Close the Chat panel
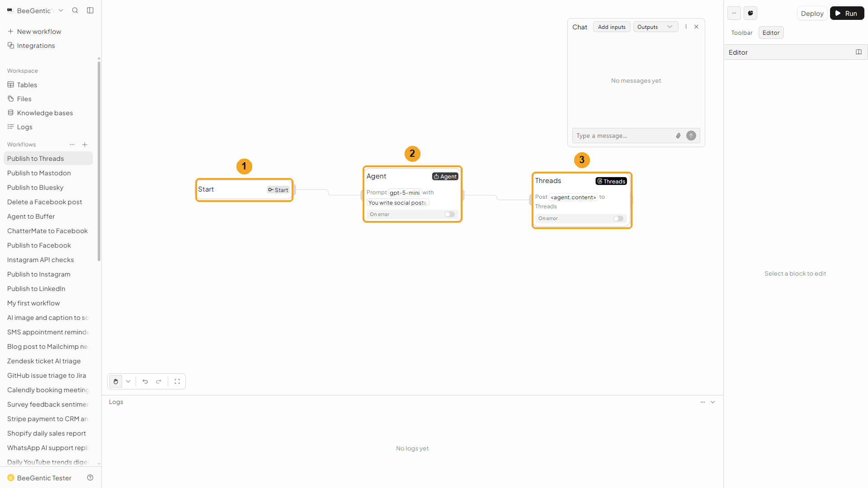Screen dimensions: 868x488 (x=696, y=27)
